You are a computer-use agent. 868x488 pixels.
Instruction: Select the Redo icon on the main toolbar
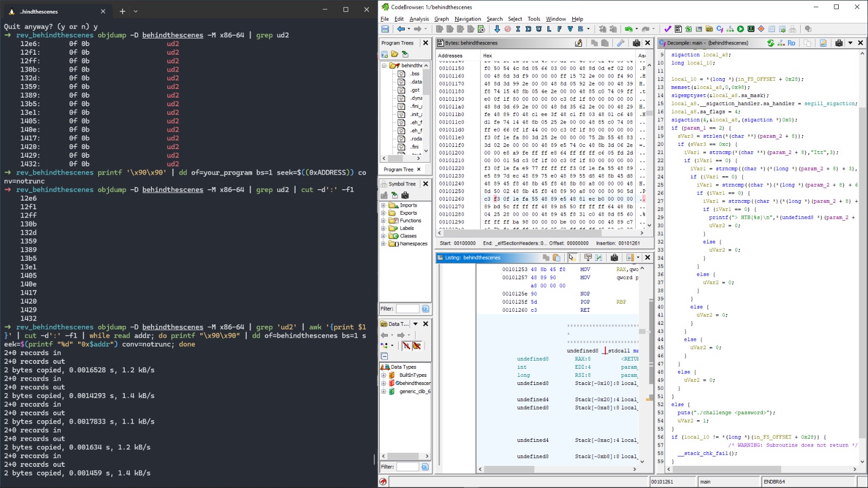click(x=646, y=29)
